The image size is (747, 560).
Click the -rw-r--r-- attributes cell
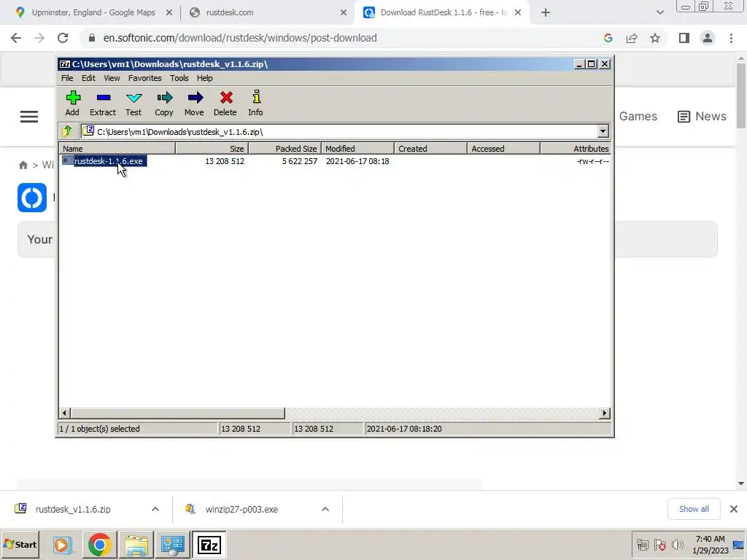pyautogui.click(x=592, y=161)
